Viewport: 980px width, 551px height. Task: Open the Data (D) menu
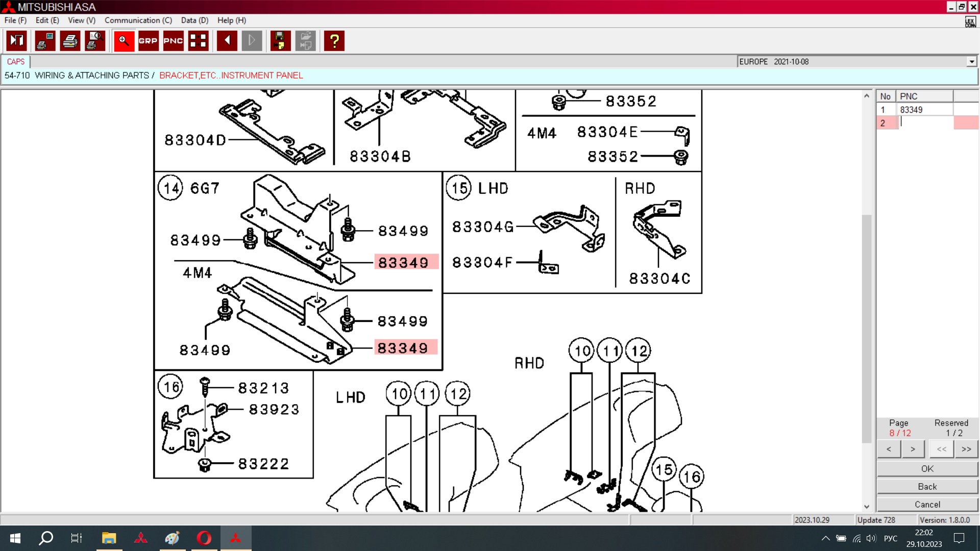(194, 20)
